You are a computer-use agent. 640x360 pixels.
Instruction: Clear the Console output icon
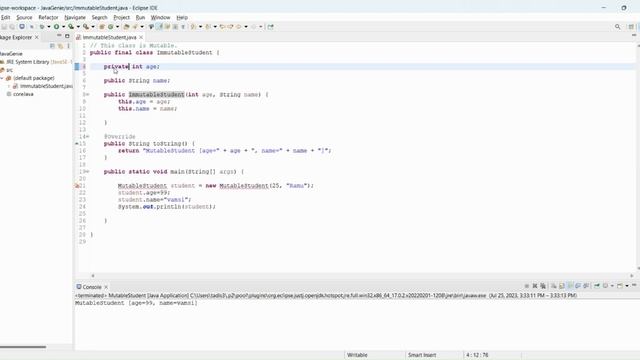[553, 286]
